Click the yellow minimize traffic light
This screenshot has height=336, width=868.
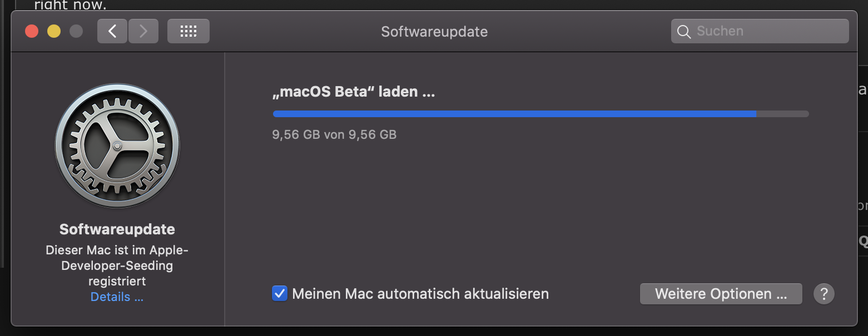coord(54,31)
